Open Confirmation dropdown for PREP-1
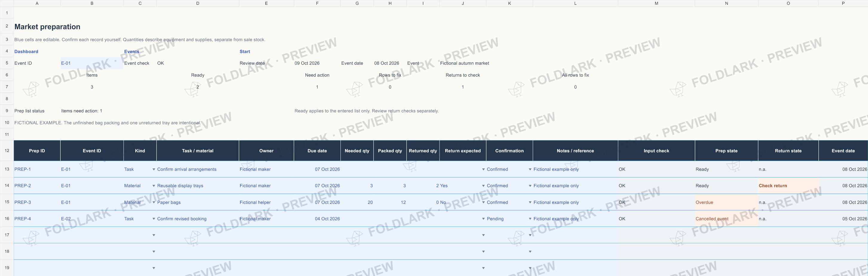Screen dimensions: 868x276 coord(530,169)
